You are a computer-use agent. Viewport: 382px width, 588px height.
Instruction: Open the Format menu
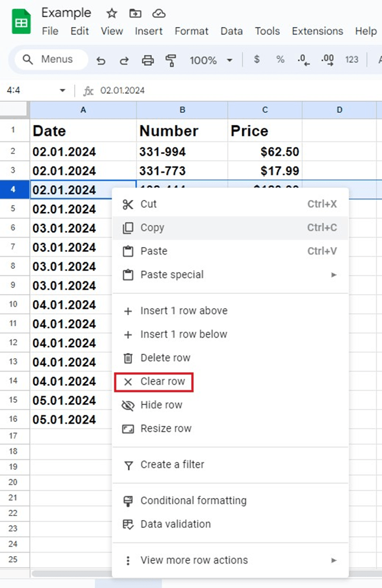pyautogui.click(x=191, y=31)
